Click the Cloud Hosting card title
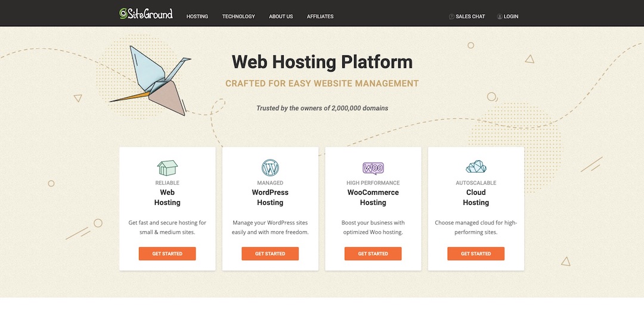Viewport: 644px width, 327px height. pos(476,197)
